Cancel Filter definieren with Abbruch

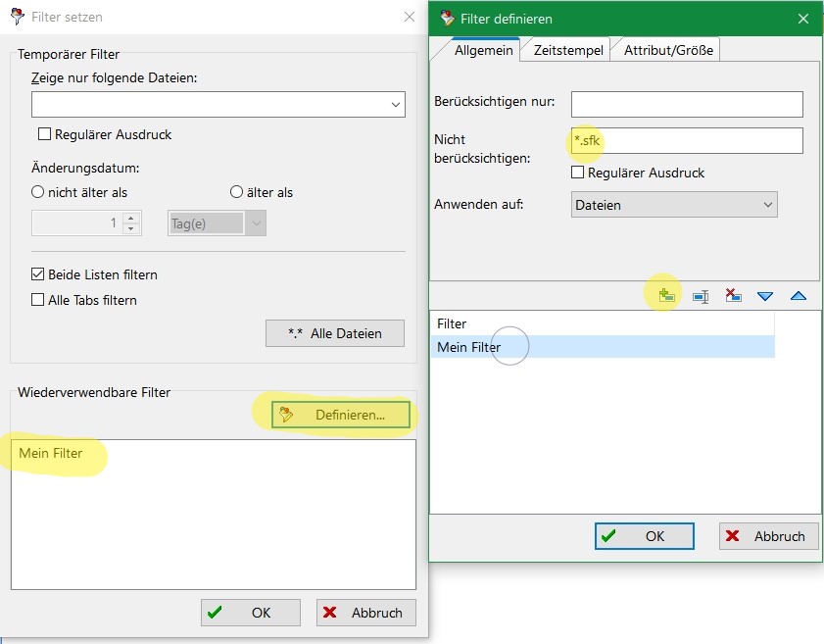pyautogui.click(x=769, y=536)
